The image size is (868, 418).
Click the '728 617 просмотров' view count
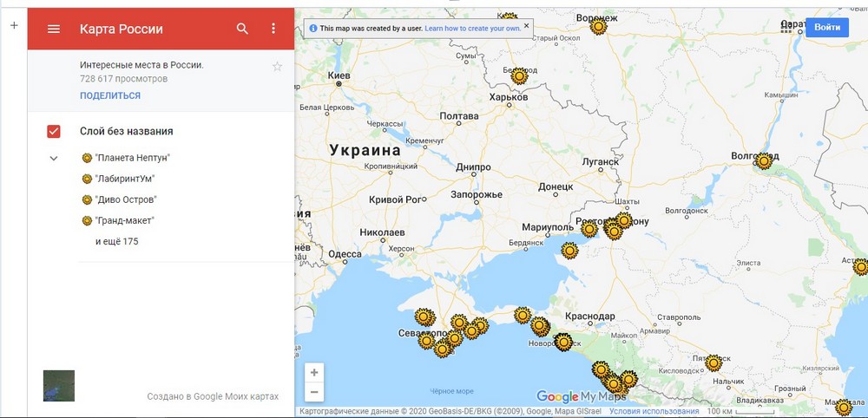pos(123,79)
